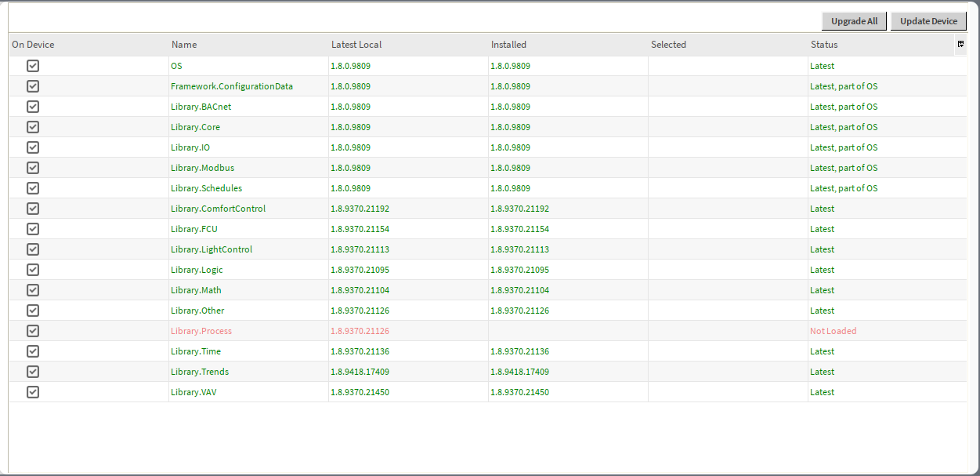Viewport: 980px width, 476px height.
Task: Click Update Device
Action: [x=928, y=21]
